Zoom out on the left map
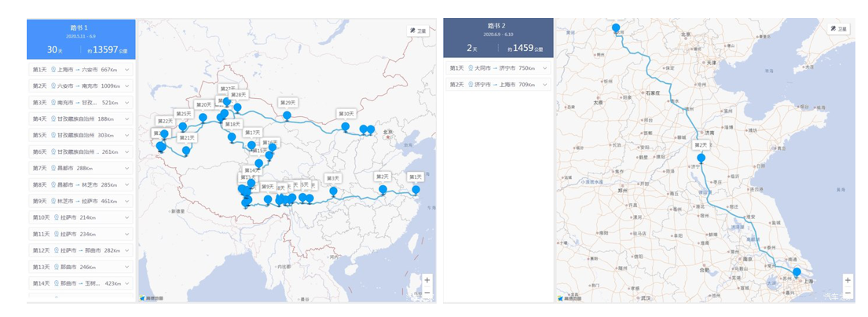 pyautogui.click(x=427, y=293)
